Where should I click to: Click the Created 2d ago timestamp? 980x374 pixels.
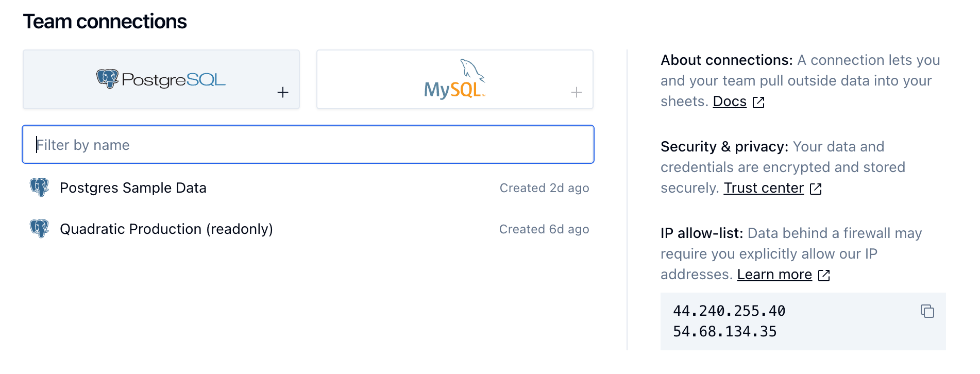click(x=544, y=188)
